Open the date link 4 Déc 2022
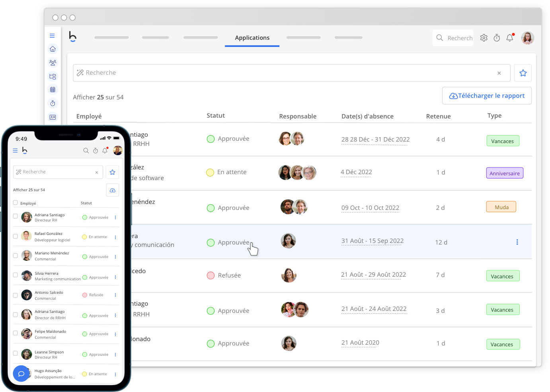This screenshot has height=392, width=550. click(356, 172)
